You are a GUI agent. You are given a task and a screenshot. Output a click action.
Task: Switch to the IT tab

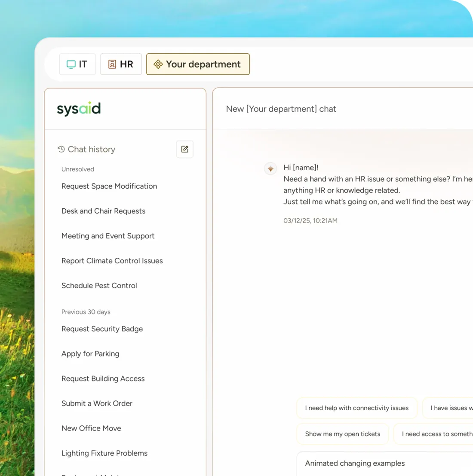(x=77, y=64)
